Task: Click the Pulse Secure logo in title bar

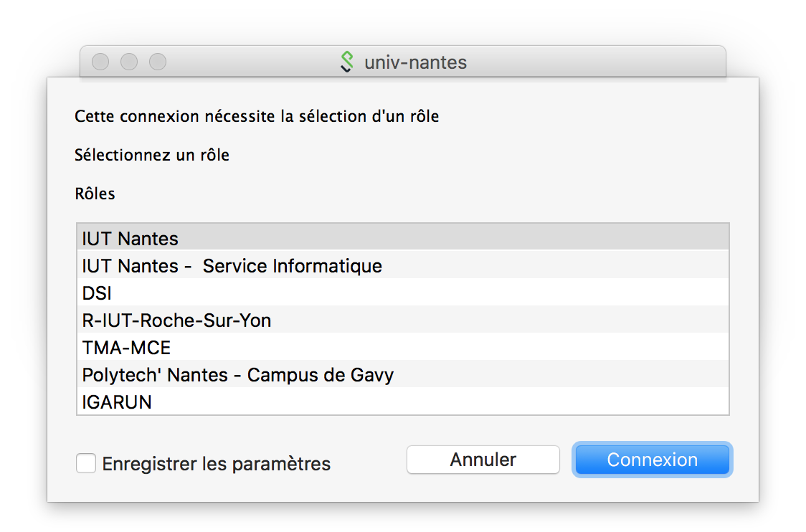Action: pos(347,62)
